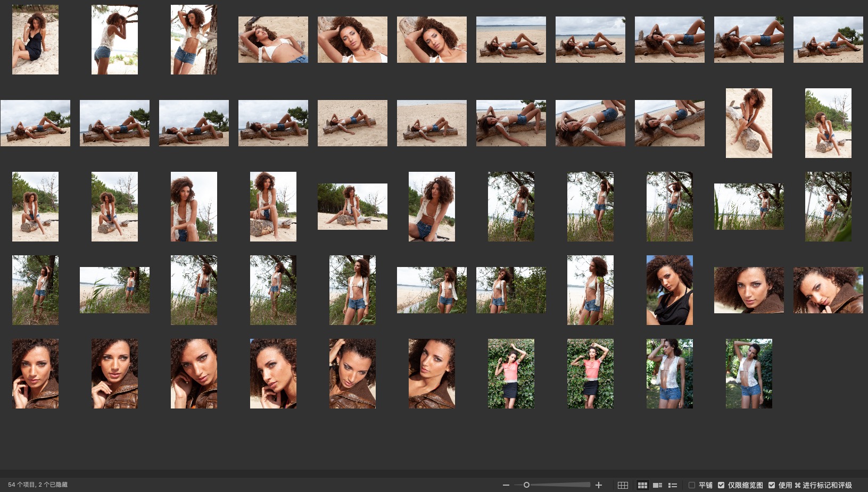Image resolution: width=868 pixels, height=492 pixels.
Task: Click the plus icon to enlarge thumbnails
Action: 599,485
